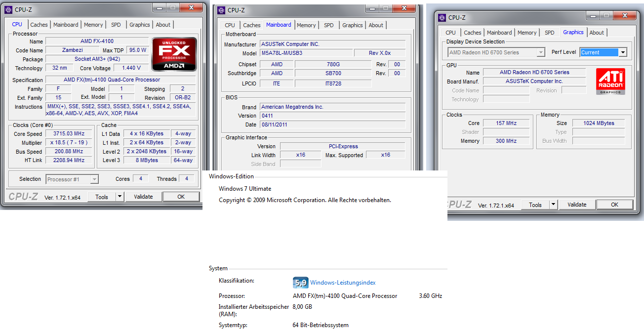The image size is (644, 334).
Task: Switch to the Caches tab in the left CPU-Z window
Action: [x=39, y=25]
